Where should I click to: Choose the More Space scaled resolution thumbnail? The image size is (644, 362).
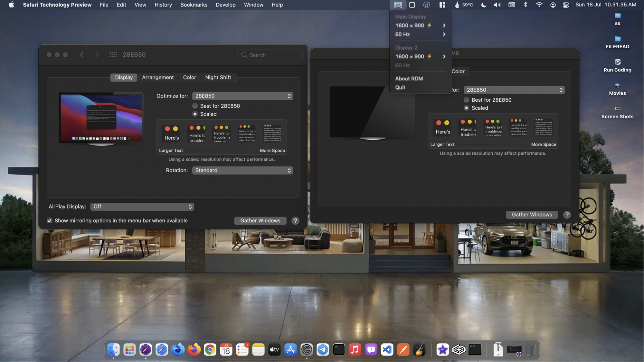[x=272, y=133]
